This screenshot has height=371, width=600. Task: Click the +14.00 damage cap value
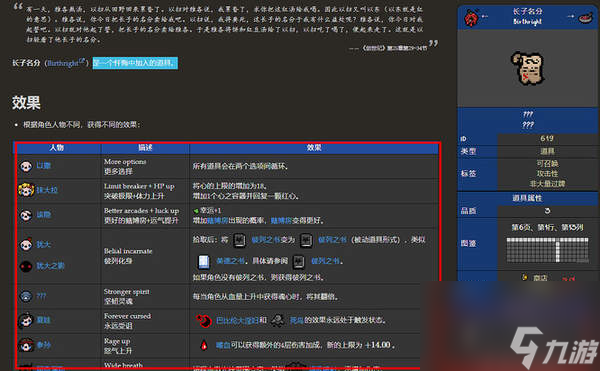click(x=378, y=345)
